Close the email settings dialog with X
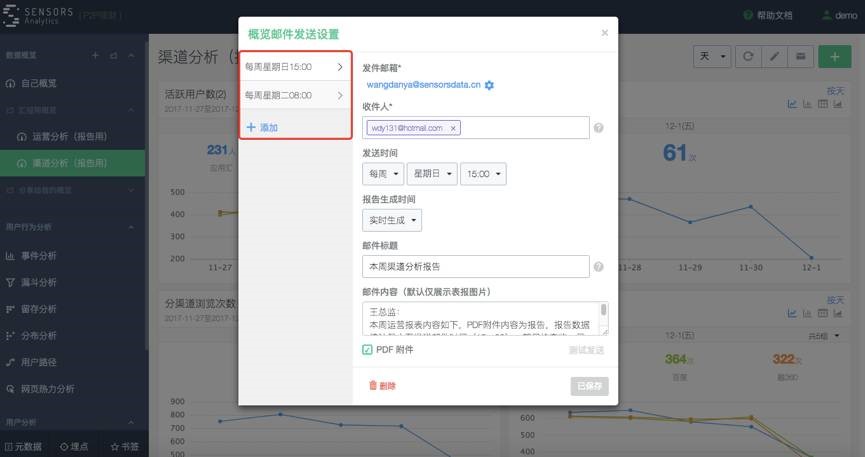This screenshot has height=457, width=865. click(x=604, y=33)
